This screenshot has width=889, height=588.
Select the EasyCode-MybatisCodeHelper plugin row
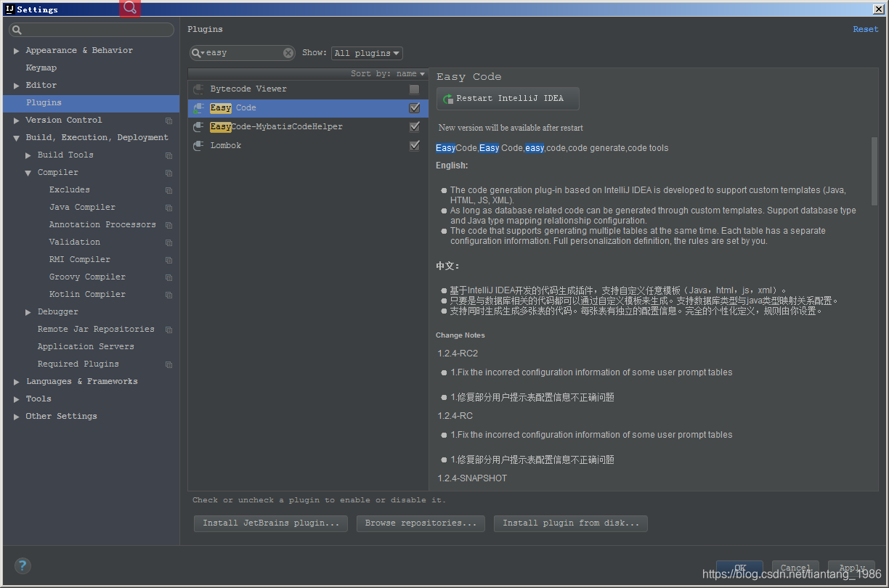308,127
